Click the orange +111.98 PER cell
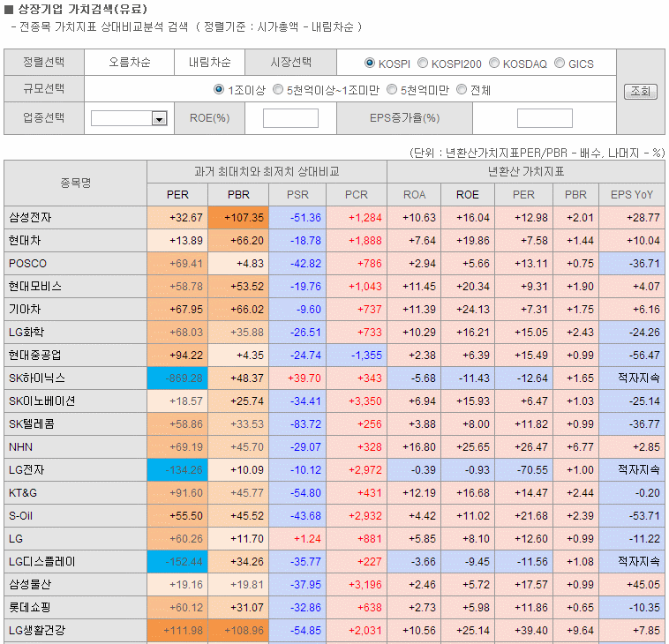The width and height of the screenshot is (669, 644). [177, 631]
